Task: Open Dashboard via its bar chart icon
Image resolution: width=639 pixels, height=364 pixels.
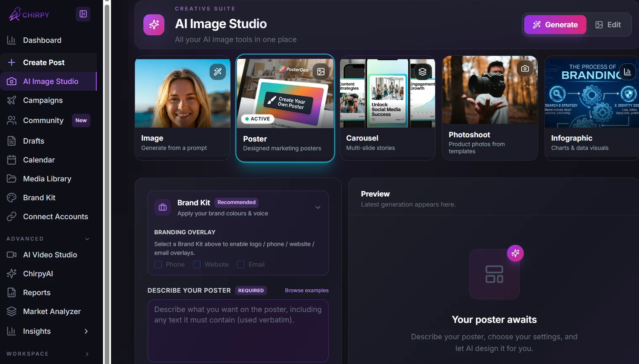Action: (11, 40)
